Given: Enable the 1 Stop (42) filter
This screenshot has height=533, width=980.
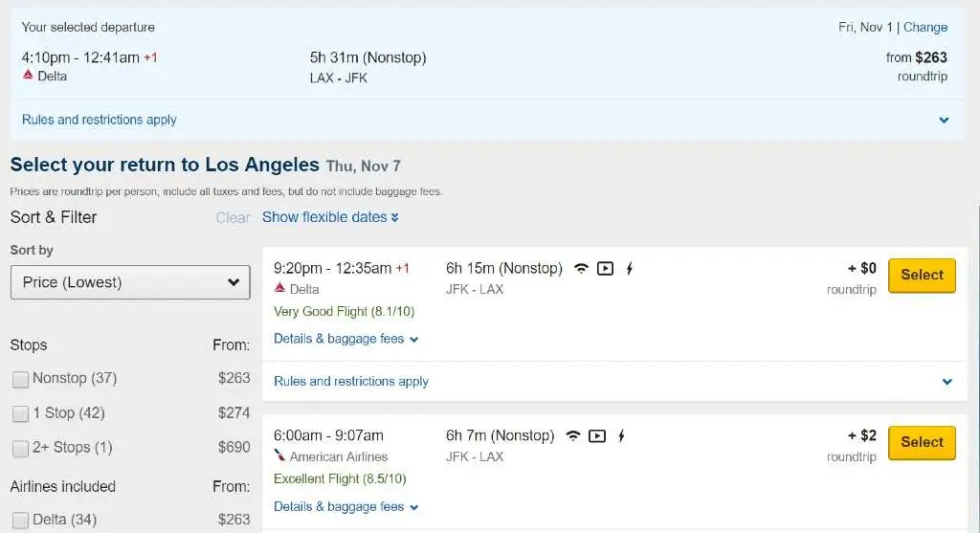Looking at the screenshot, I should coord(21,413).
